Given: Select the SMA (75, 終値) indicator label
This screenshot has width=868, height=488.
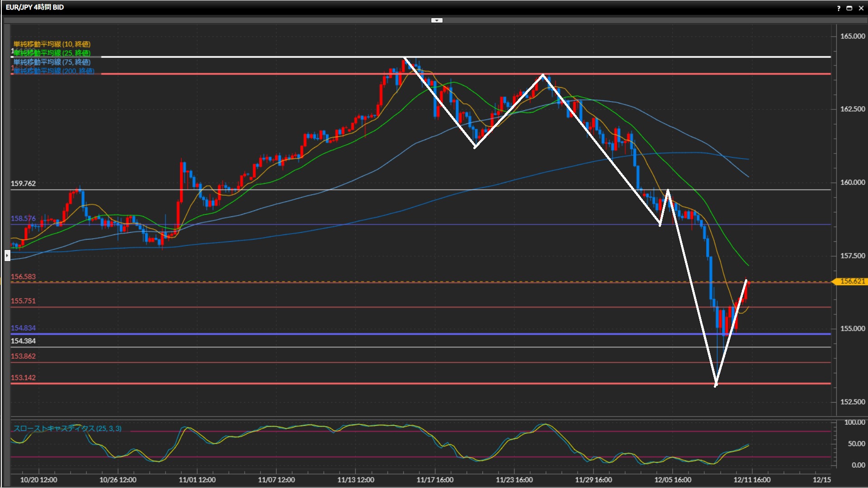Looking at the screenshot, I should (x=52, y=62).
